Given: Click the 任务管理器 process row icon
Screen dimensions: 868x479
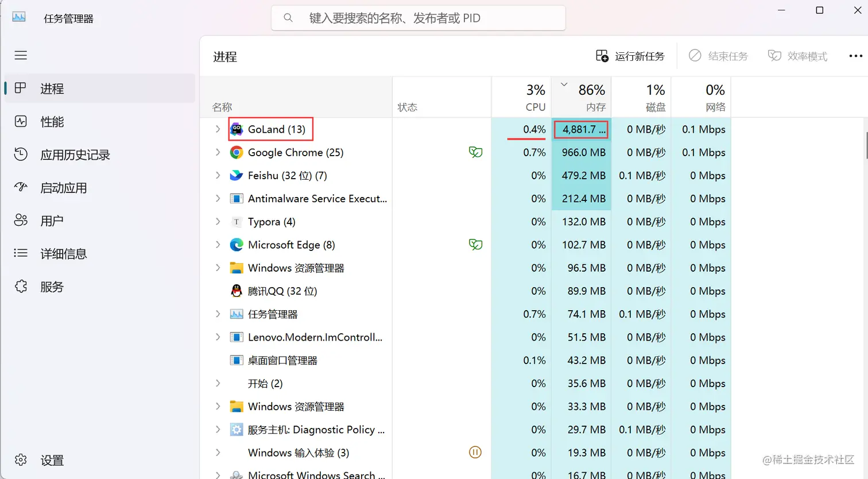Looking at the screenshot, I should point(237,314).
